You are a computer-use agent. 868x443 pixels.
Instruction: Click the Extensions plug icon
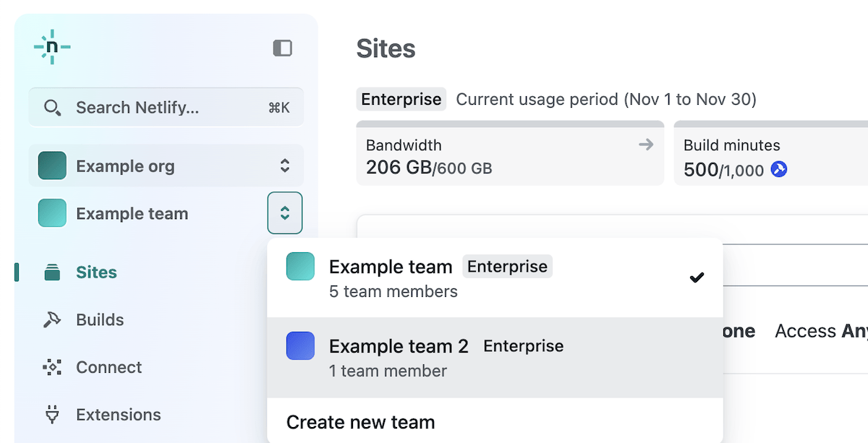pyautogui.click(x=52, y=415)
